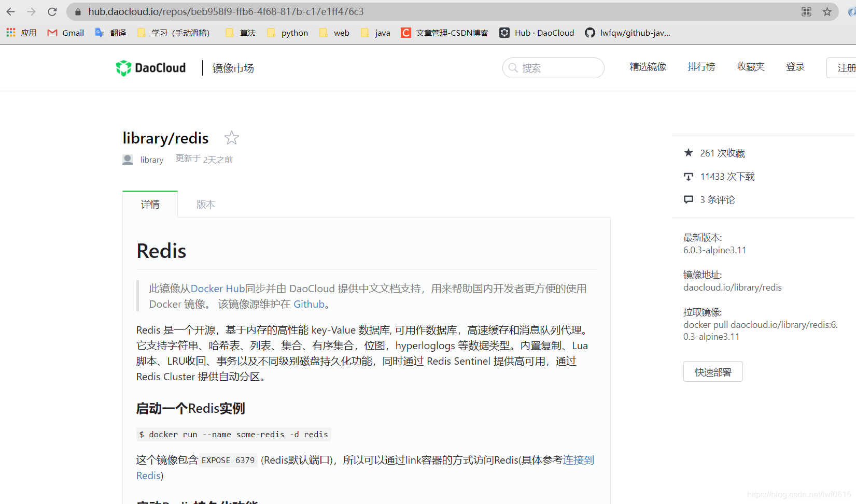The height and width of the screenshot is (504, 856).
Task: Go to 镜像市场 header link
Action: (x=233, y=68)
